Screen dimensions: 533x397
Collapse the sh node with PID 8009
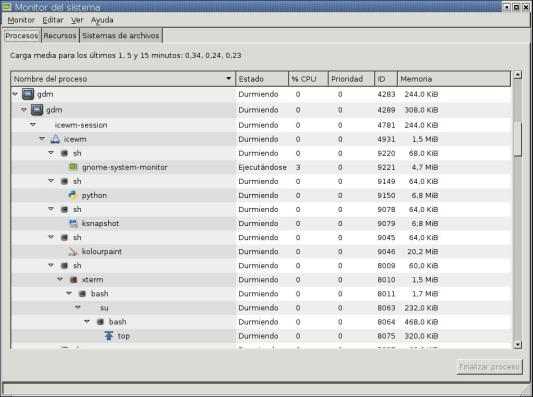pyautogui.click(x=51, y=265)
